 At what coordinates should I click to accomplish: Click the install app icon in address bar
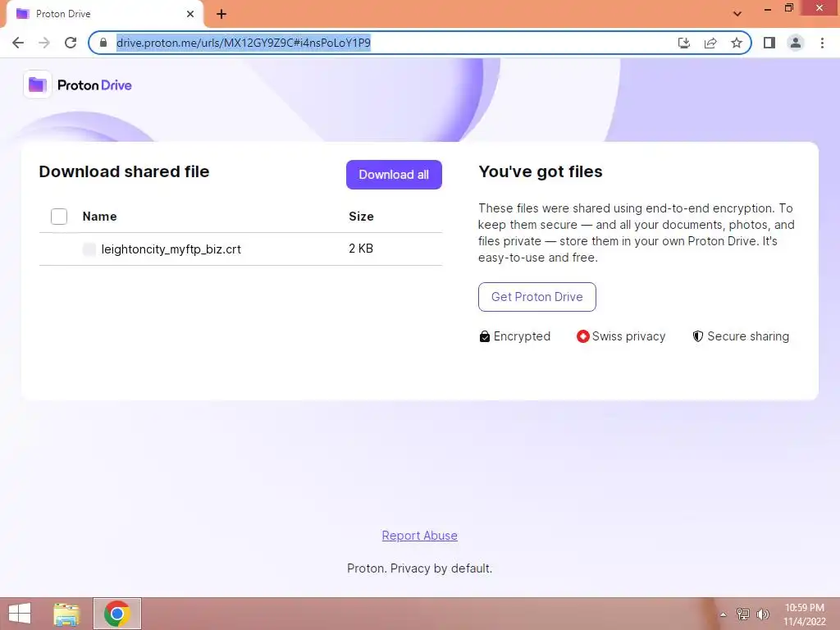click(x=684, y=43)
